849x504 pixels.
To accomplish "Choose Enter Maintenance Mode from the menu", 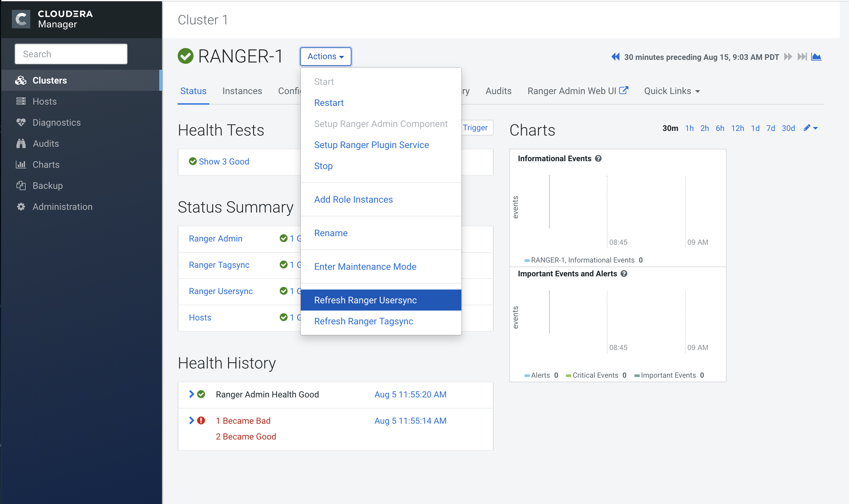I will pyautogui.click(x=365, y=266).
